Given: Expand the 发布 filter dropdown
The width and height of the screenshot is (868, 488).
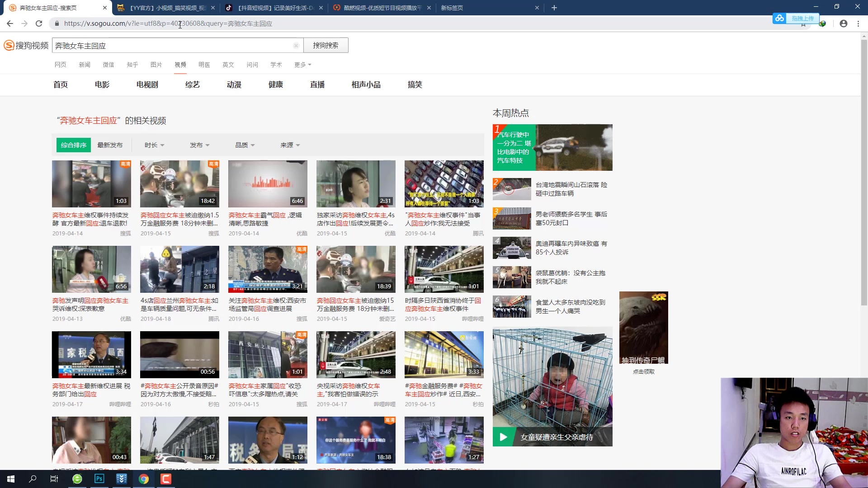Looking at the screenshot, I should 199,145.
